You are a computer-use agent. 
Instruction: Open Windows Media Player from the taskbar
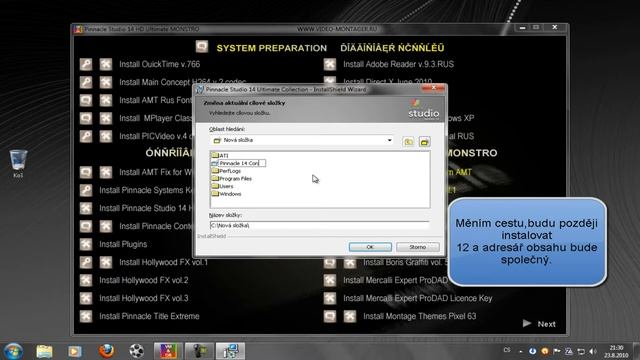pos(75,351)
